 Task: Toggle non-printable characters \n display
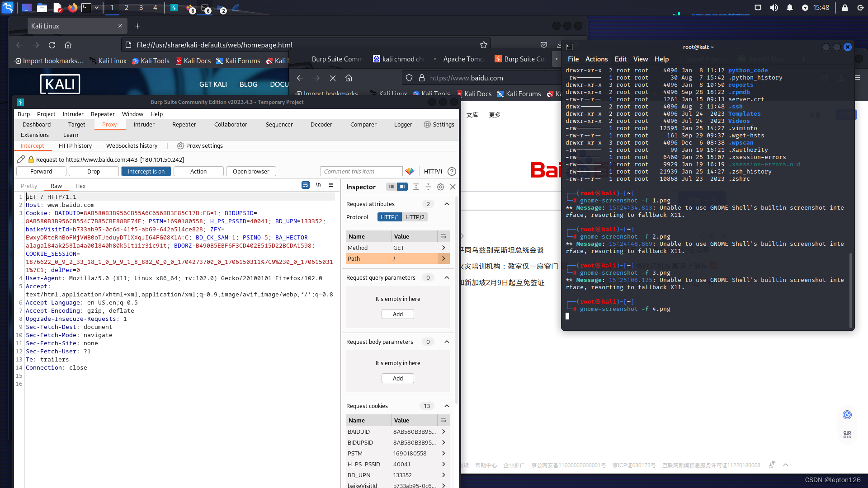pos(318,185)
